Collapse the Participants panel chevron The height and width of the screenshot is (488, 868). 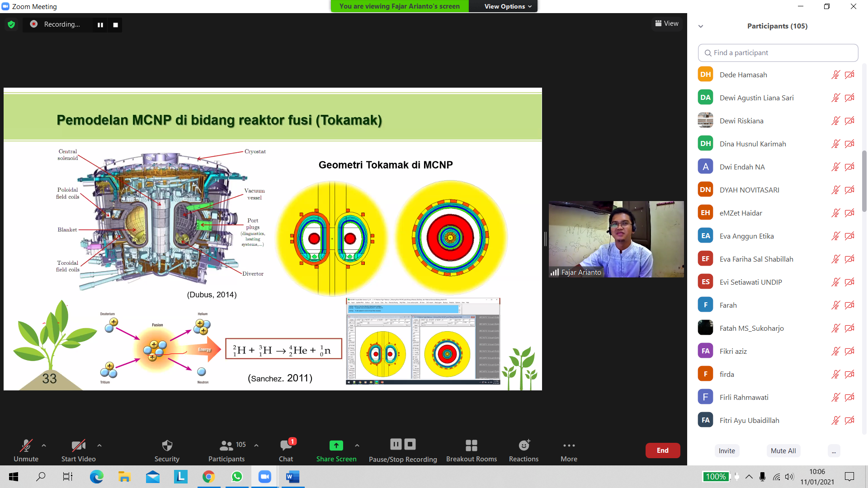tap(701, 26)
